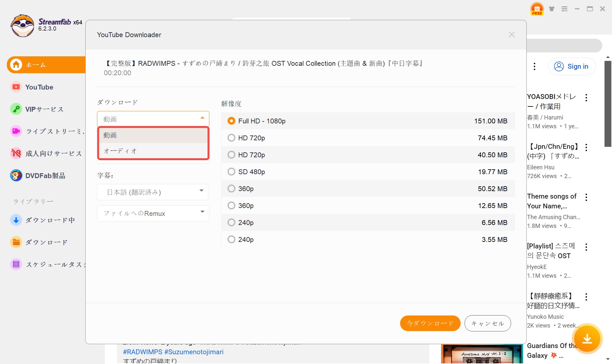Click scrollbar down arrow at bottom right
This screenshot has width=612, height=364.
click(x=608, y=359)
